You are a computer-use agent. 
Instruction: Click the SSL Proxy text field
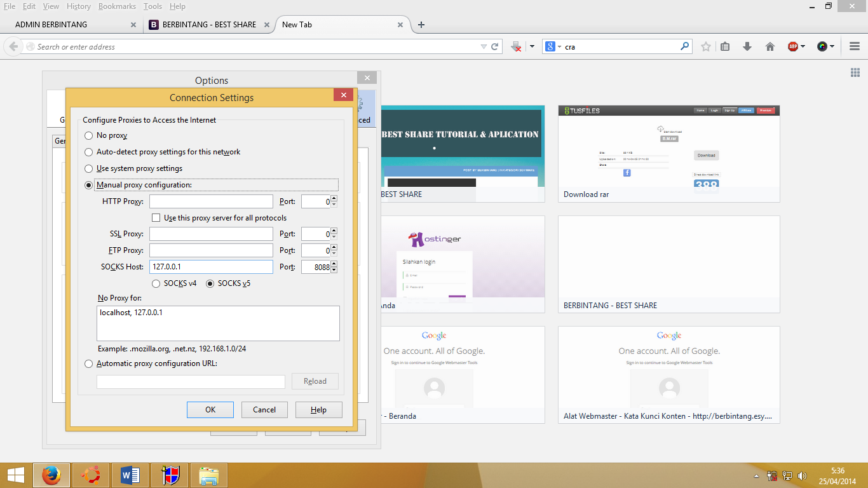[x=211, y=234]
